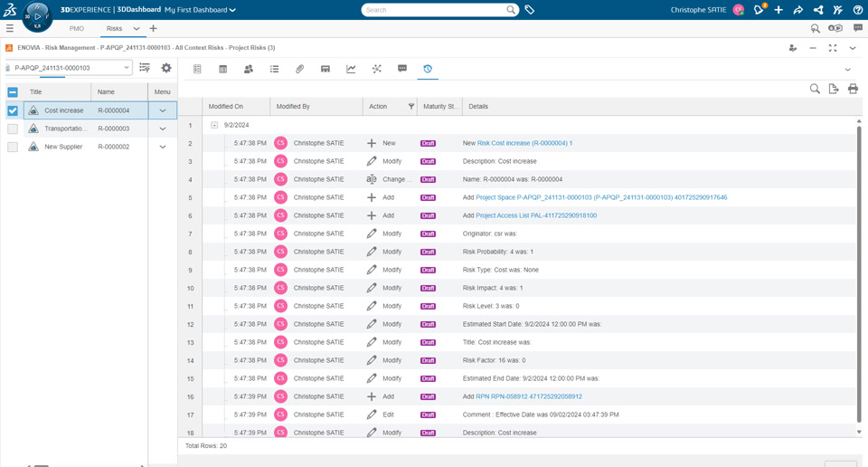
Task: Click the 'Risk Factor: 16 was: 0' detail
Action: tap(494, 360)
